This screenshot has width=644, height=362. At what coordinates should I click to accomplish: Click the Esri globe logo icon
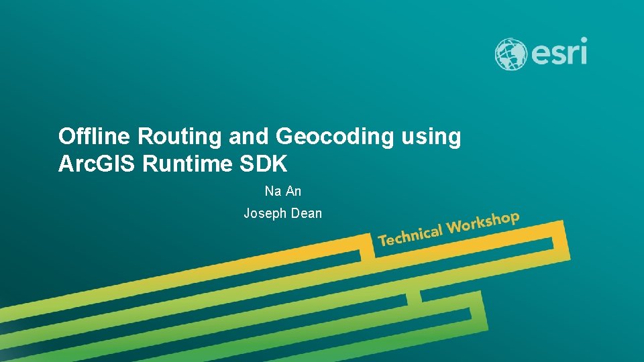click(x=511, y=54)
